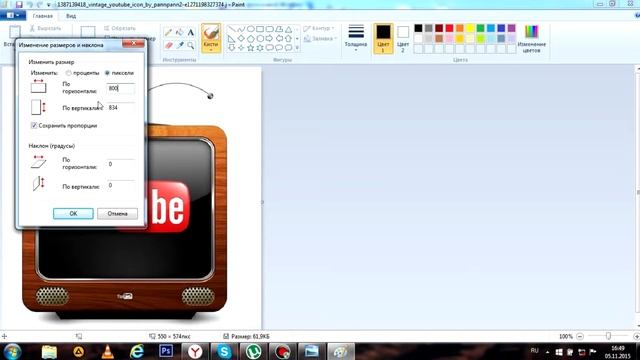
Task: Click the zoom out minus button
Action: pyautogui.click(x=580, y=336)
